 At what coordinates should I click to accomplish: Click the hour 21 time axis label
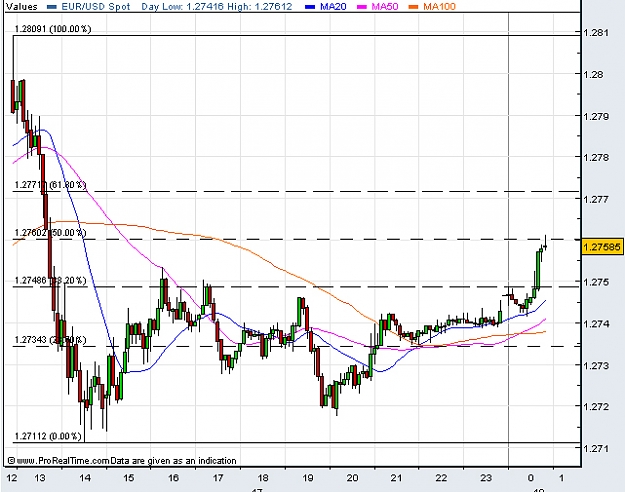coord(396,477)
